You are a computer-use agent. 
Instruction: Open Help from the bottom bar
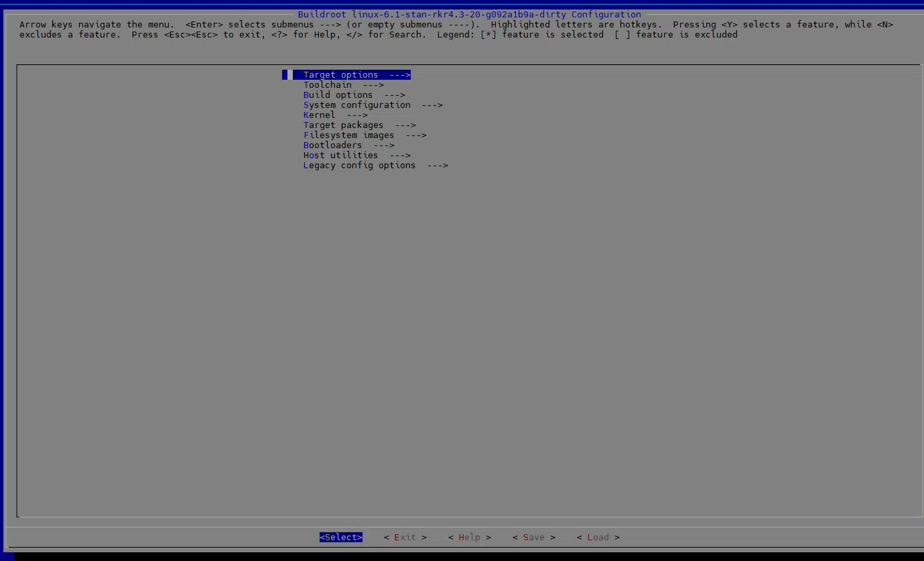click(470, 538)
